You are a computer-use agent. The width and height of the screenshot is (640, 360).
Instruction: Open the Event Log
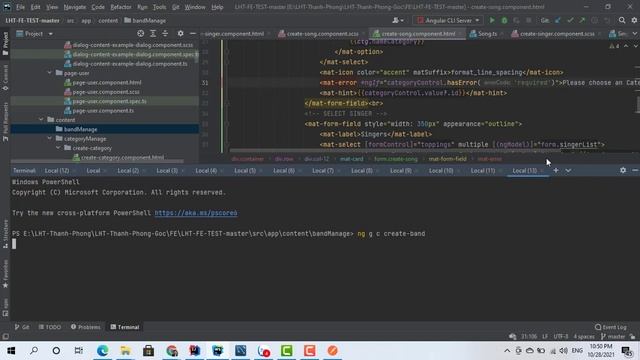click(x=611, y=327)
